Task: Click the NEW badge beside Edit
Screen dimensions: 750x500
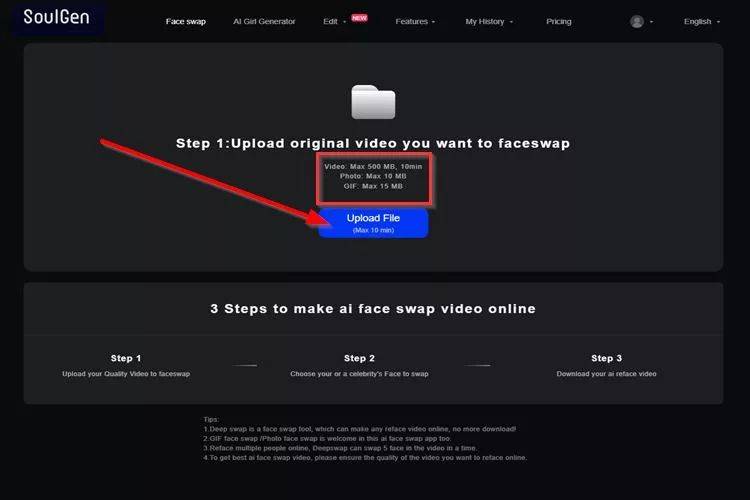Action: click(x=360, y=18)
